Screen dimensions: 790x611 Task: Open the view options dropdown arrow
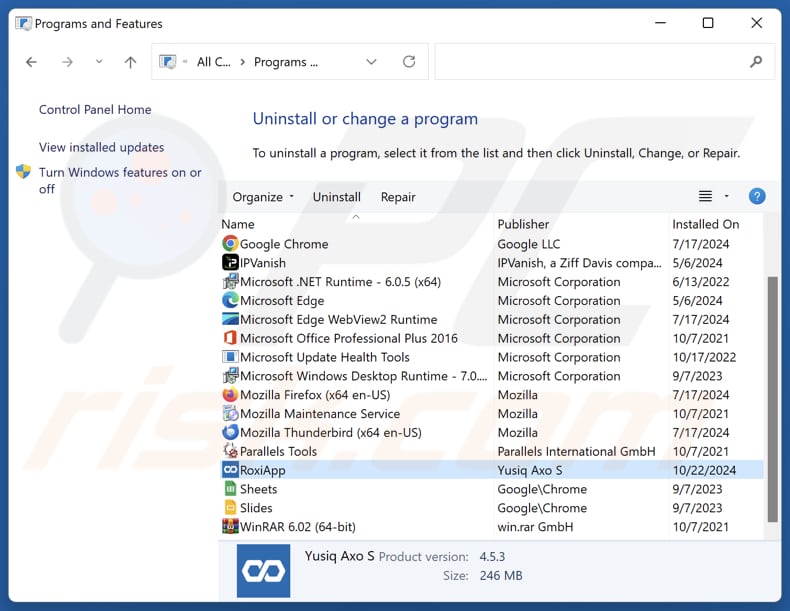point(727,197)
